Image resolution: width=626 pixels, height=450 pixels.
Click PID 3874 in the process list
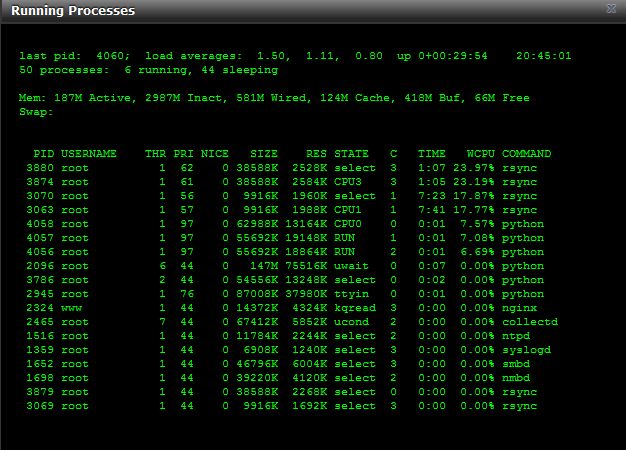click(x=40, y=182)
